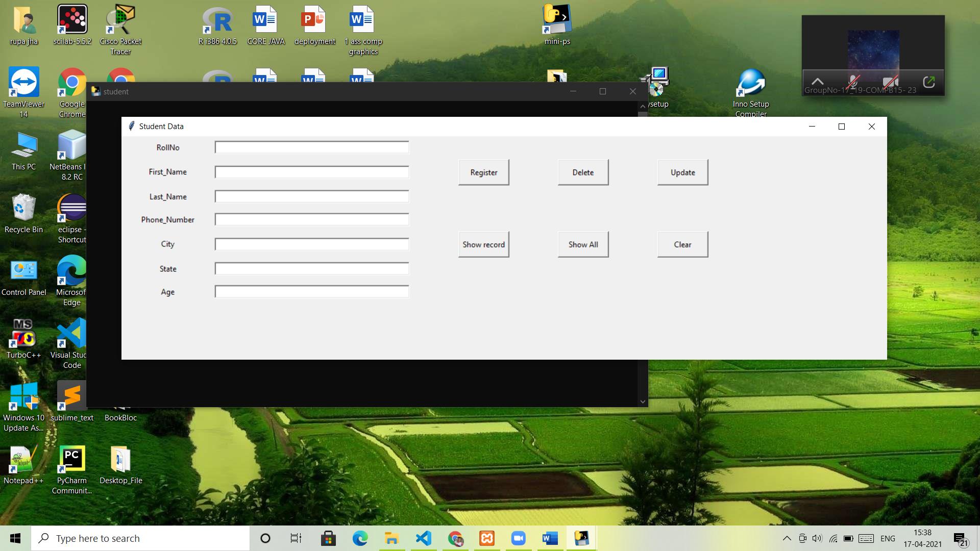Unmute the microphone in Zoom mini window

853,82
